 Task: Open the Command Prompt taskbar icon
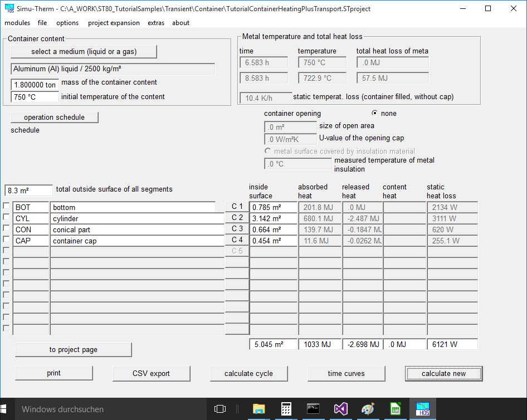[313, 409]
